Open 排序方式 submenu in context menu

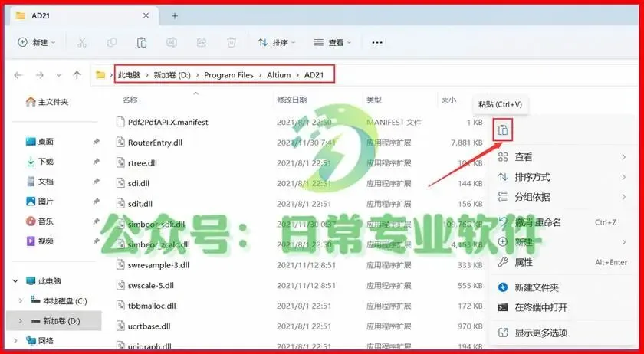click(x=562, y=178)
